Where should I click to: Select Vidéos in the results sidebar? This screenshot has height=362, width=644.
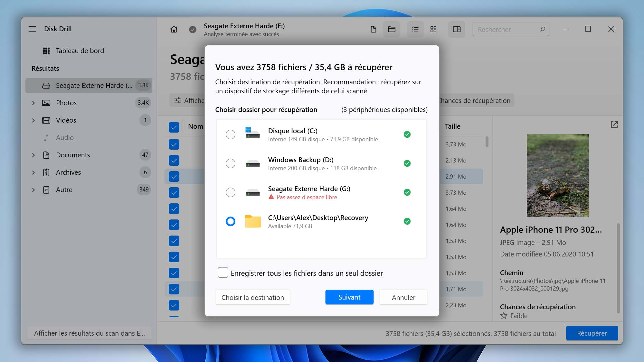[66, 120]
